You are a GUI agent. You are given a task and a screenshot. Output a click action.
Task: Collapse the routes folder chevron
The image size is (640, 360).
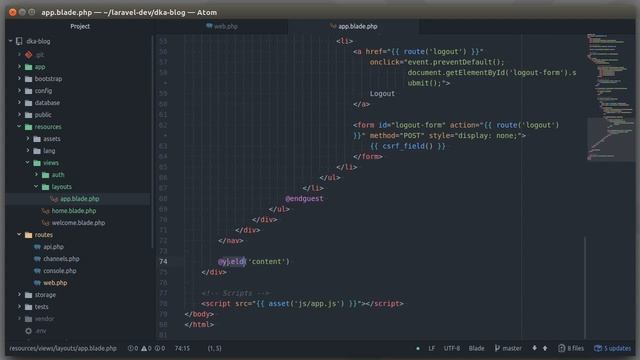(x=19, y=235)
